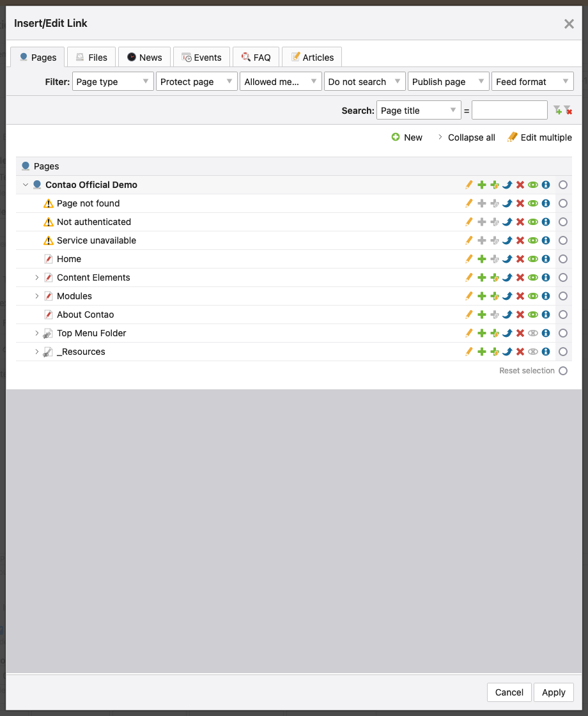The image size is (588, 716).
Task: Click the New page link
Action: [406, 137]
